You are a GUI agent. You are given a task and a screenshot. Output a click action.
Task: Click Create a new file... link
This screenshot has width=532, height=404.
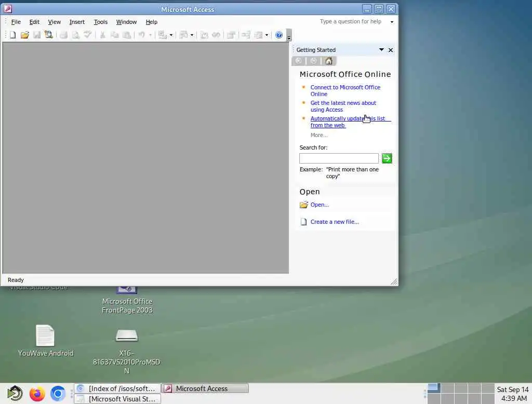coord(335,222)
